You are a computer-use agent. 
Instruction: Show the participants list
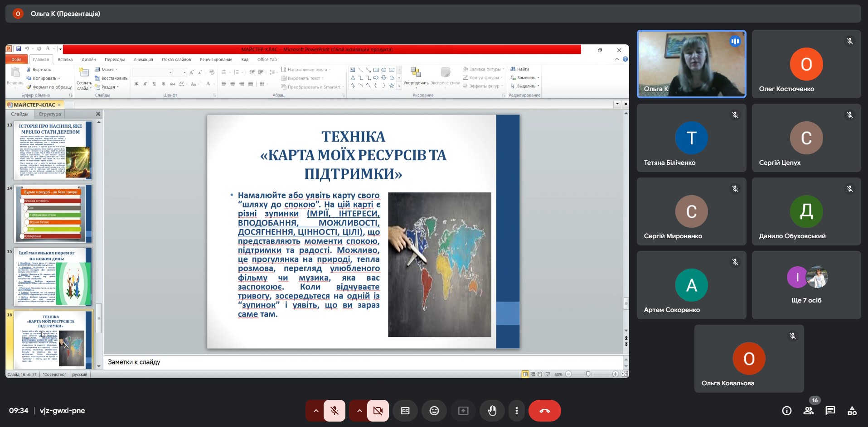(x=808, y=411)
